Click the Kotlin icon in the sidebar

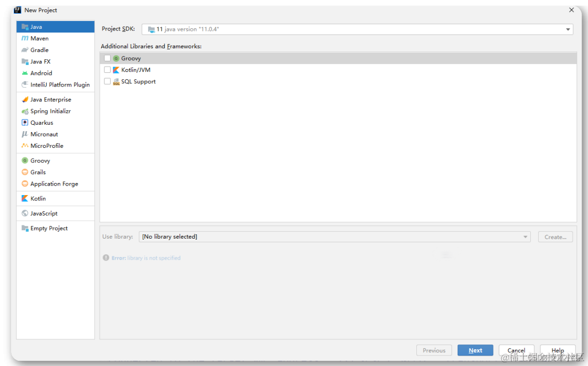25,198
